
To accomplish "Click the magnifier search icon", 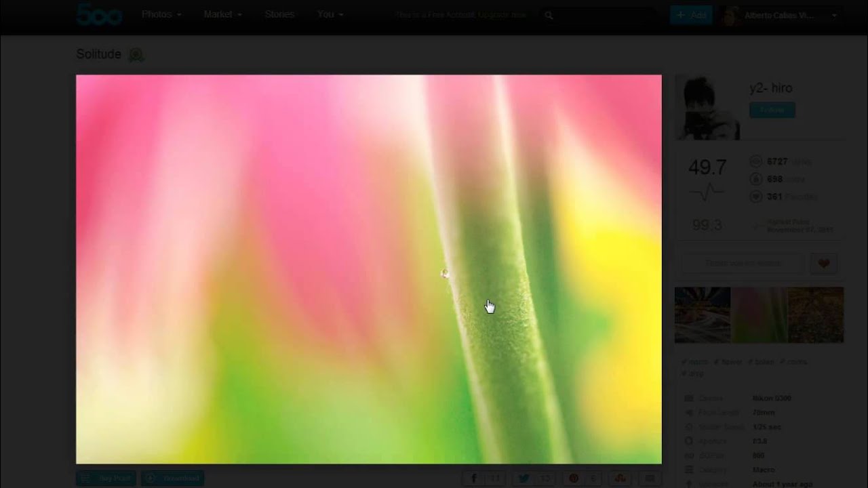I will click(549, 15).
